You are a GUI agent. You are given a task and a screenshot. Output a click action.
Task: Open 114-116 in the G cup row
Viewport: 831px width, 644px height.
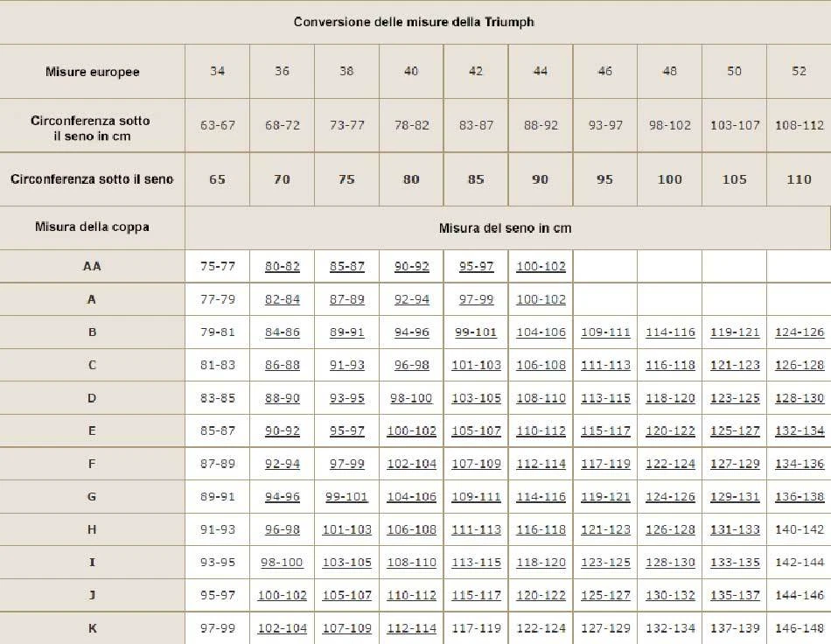pos(541,497)
